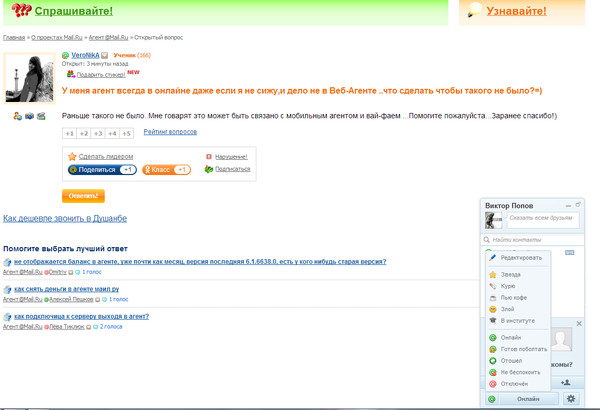Open Агент@Mail.Ru in the breadcrumbs
The image size is (600, 410).
[x=108, y=38]
